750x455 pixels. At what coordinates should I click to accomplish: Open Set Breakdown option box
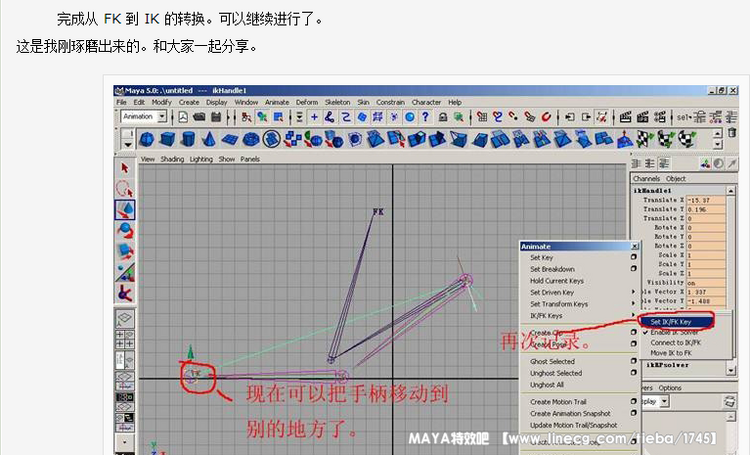[x=634, y=268]
